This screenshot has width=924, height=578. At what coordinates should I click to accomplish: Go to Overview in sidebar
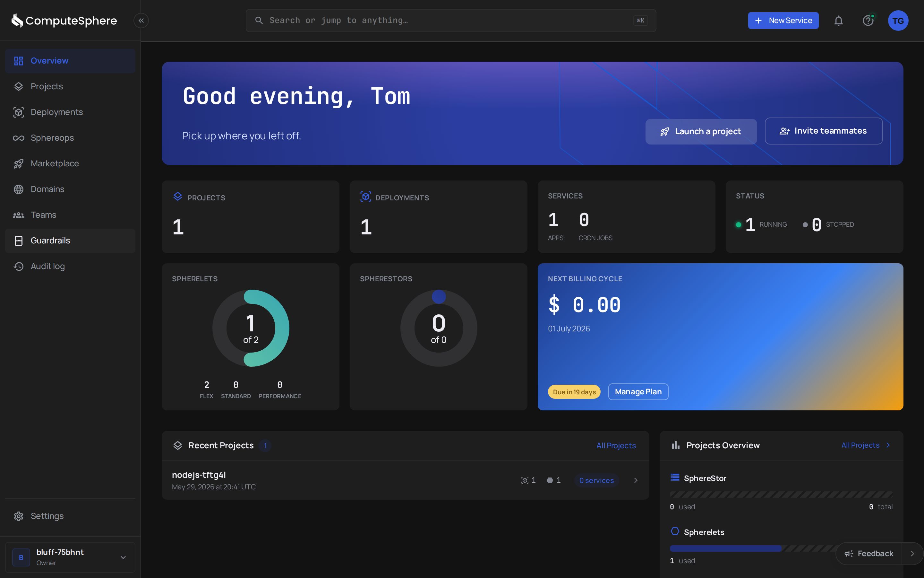tap(70, 61)
